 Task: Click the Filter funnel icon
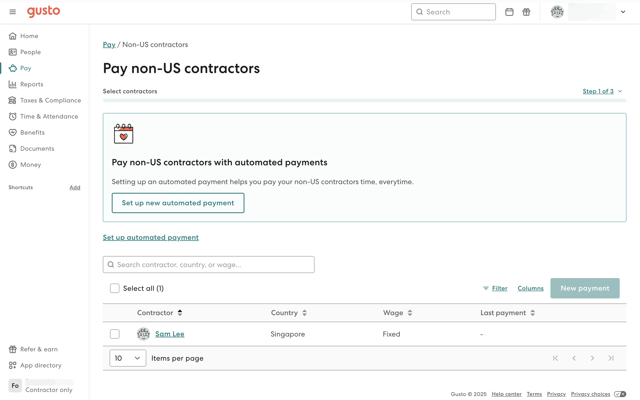[486, 288]
